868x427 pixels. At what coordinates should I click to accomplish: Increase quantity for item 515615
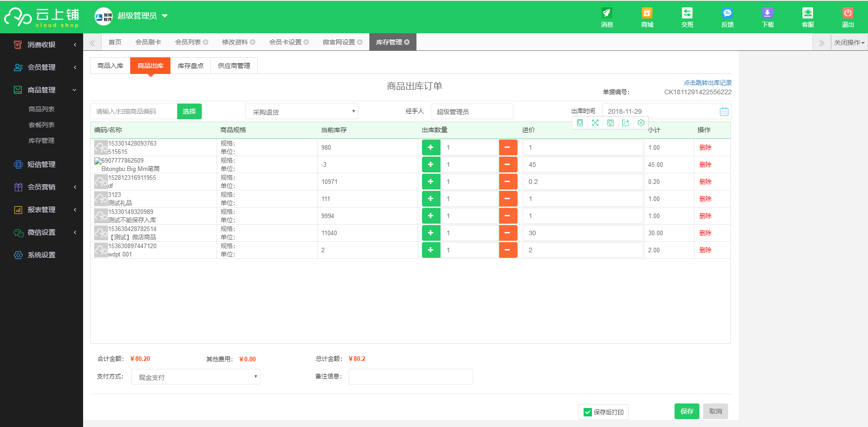(431, 147)
